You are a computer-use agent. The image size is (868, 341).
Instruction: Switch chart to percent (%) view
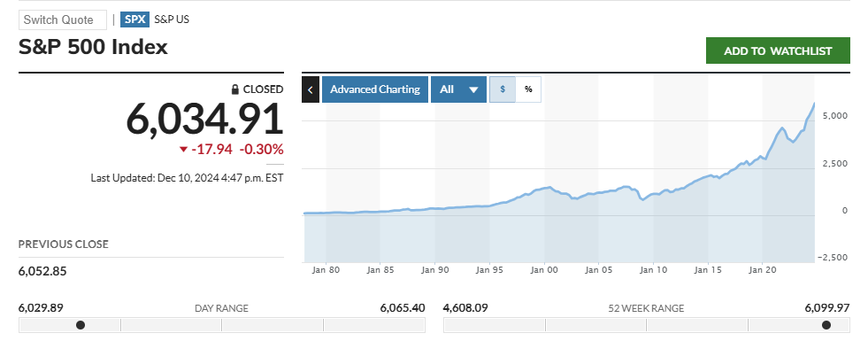(x=528, y=89)
